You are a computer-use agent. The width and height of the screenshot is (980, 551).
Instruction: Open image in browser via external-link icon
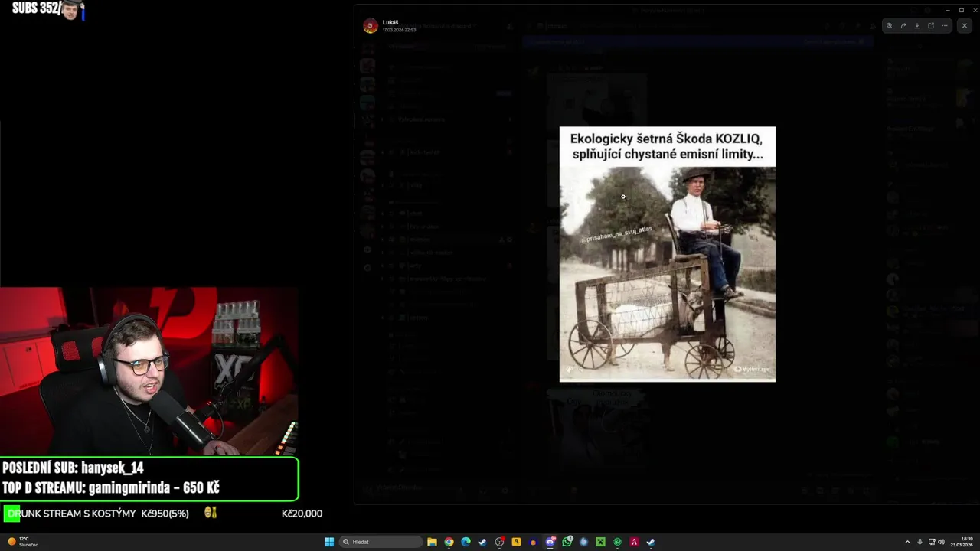click(931, 25)
